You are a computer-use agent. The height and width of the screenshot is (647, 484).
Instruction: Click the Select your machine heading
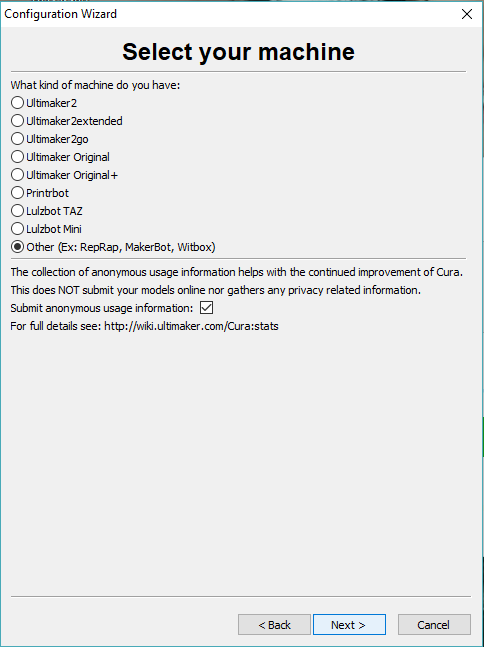(x=238, y=52)
